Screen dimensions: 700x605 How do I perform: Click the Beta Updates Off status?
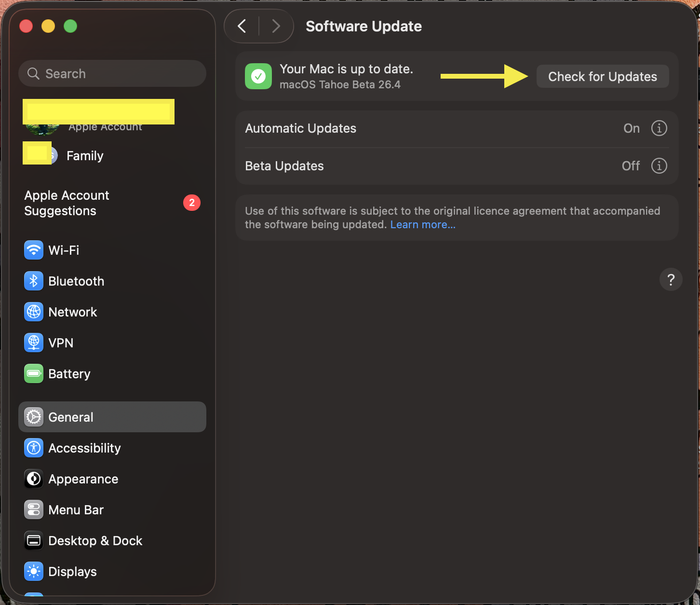pos(631,166)
